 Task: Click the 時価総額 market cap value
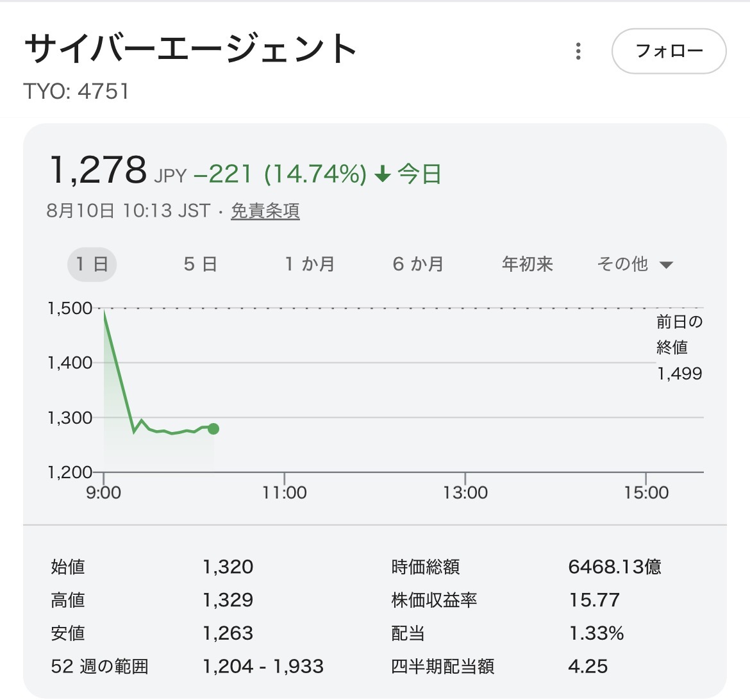(x=615, y=567)
